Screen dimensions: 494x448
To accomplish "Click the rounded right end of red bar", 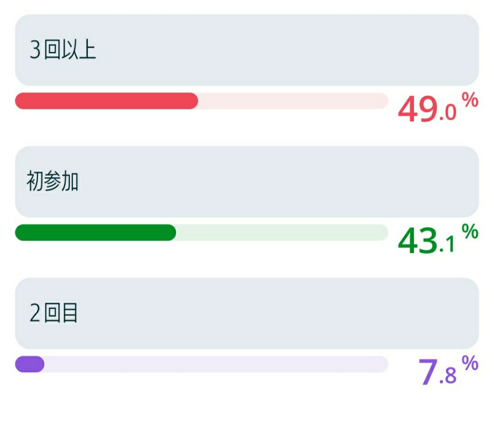I will coord(191,101).
